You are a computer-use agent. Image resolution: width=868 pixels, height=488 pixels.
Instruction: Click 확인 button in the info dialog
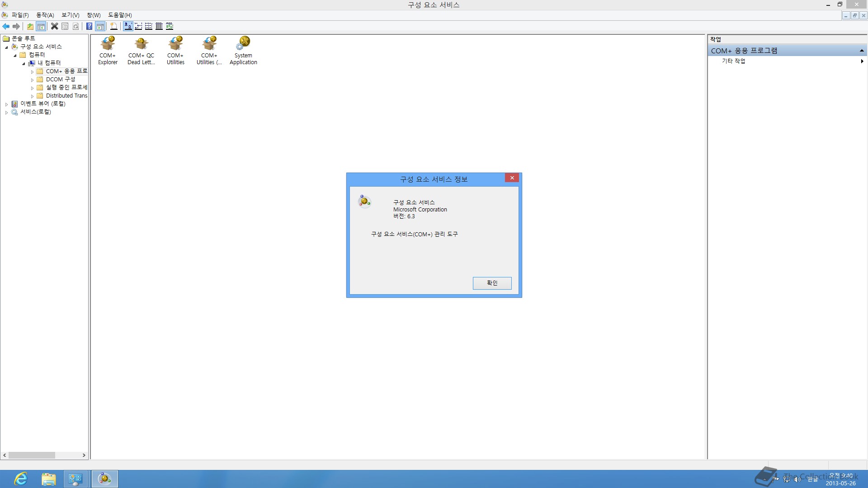(x=492, y=283)
